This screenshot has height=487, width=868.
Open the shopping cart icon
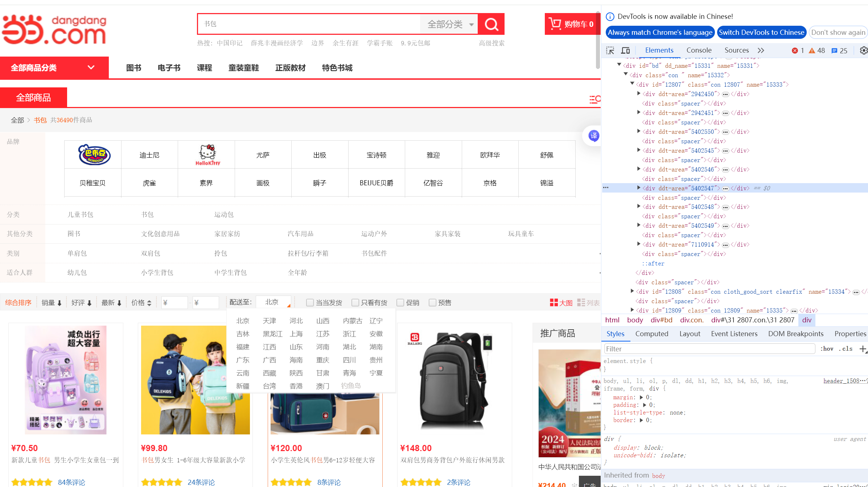click(555, 24)
